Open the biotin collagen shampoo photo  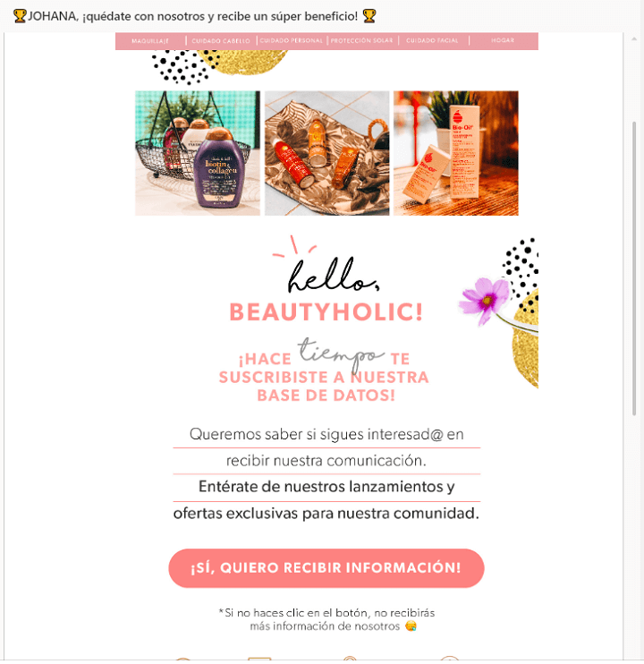(198, 153)
